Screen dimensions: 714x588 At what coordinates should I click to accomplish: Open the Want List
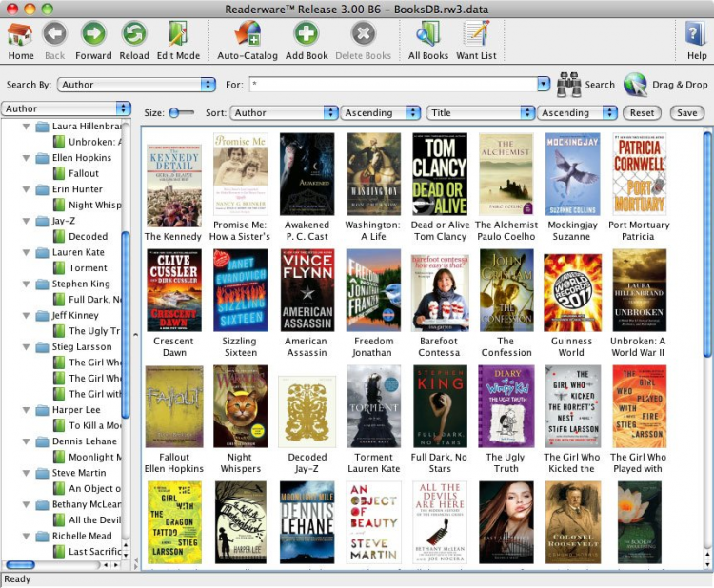tap(476, 34)
